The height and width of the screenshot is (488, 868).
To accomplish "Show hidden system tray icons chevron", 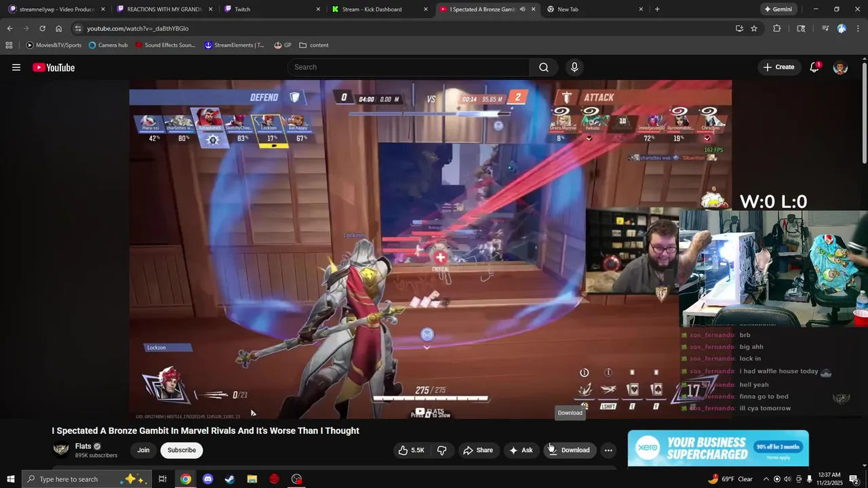I will click(x=766, y=479).
